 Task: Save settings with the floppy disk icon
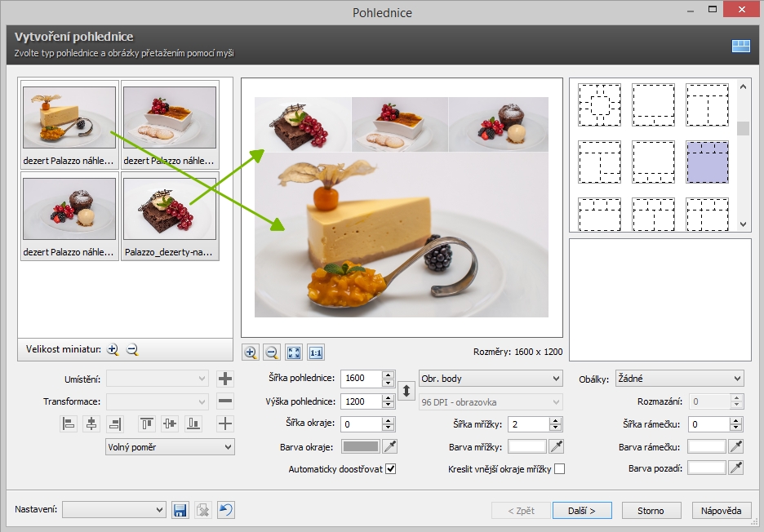click(180, 510)
